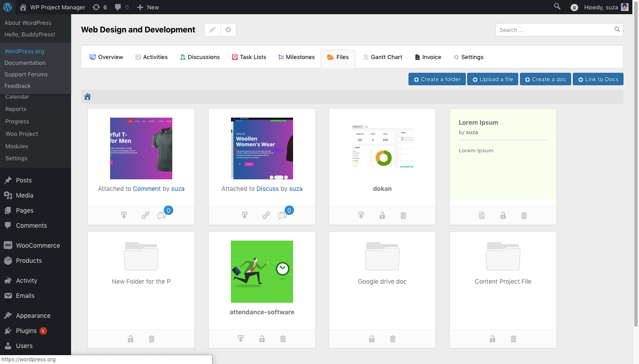
Task: Click the Upload a file button
Action: [x=492, y=79]
